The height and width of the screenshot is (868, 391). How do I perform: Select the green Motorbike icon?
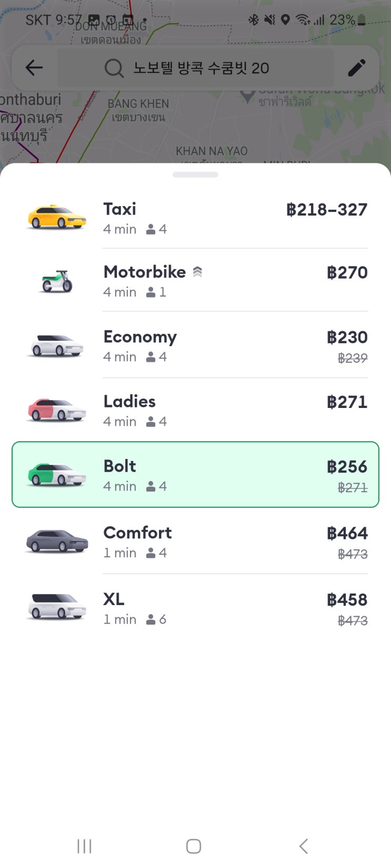coord(57,281)
